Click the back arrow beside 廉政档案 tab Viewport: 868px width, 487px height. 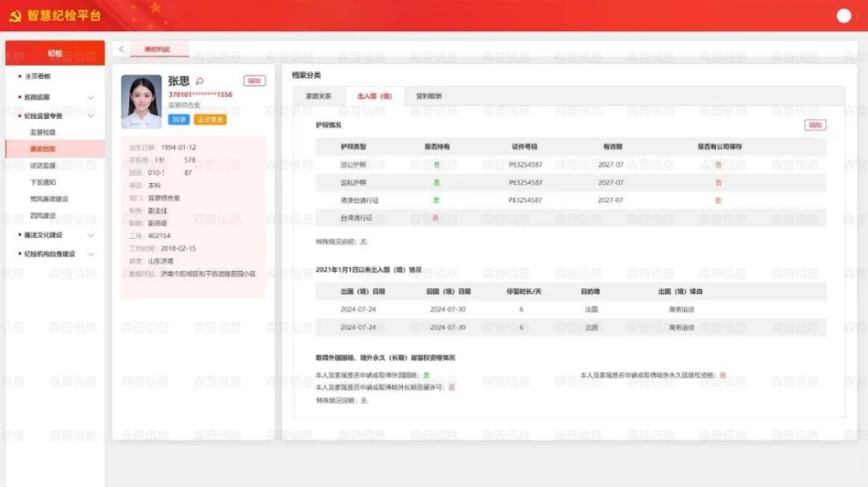(122, 49)
